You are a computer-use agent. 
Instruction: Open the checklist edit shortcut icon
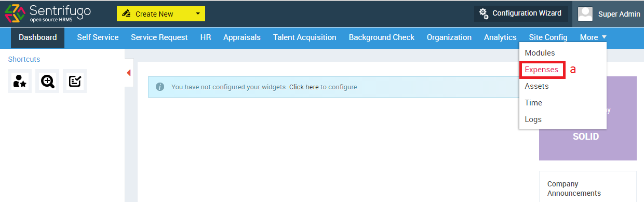pyautogui.click(x=75, y=81)
